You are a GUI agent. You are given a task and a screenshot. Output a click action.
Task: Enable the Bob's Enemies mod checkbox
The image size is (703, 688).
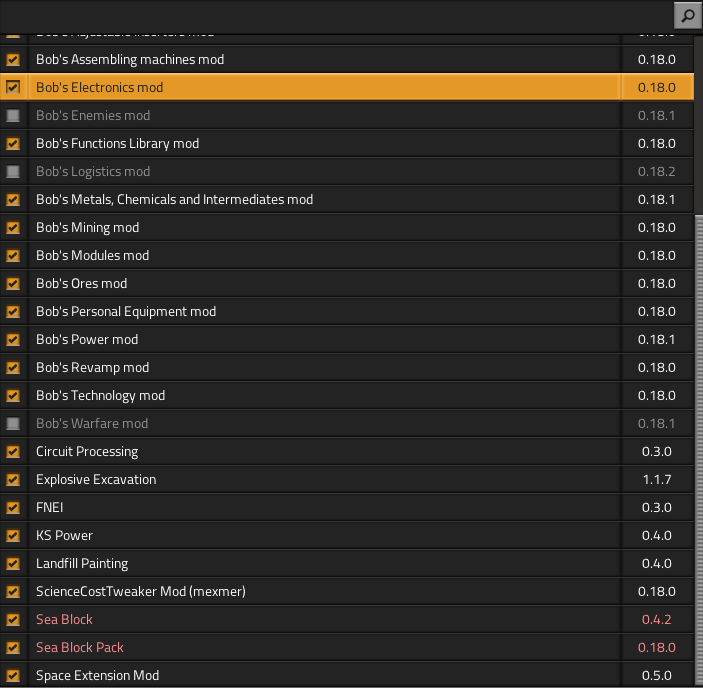point(13,116)
